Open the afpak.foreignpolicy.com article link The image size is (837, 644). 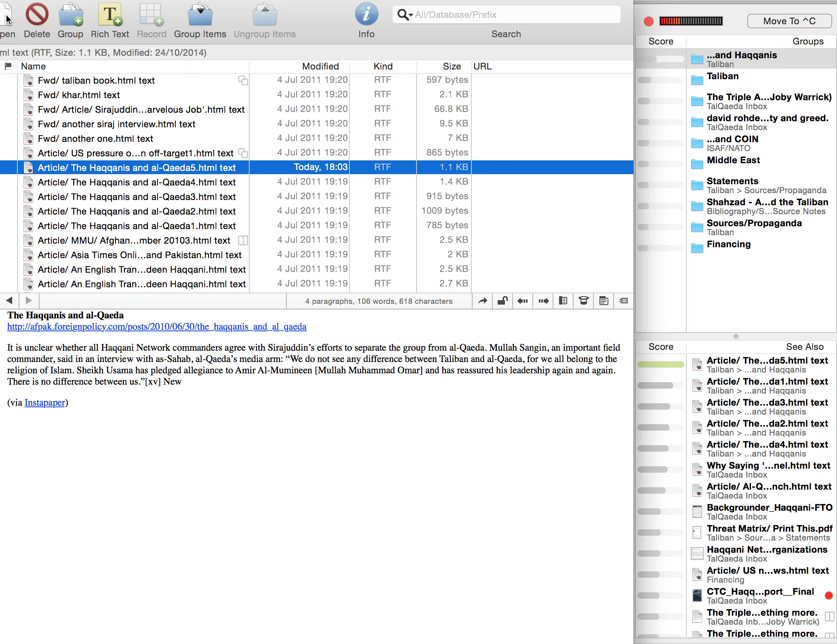[x=157, y=326]
